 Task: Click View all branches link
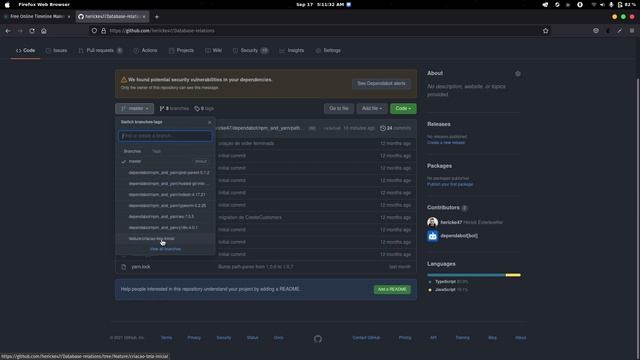[x=165, y=249]
